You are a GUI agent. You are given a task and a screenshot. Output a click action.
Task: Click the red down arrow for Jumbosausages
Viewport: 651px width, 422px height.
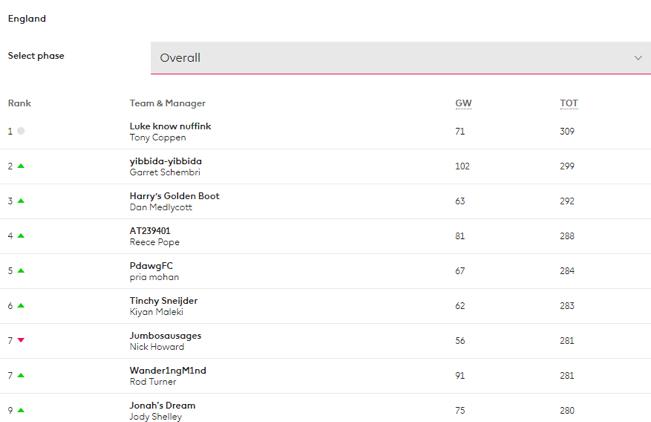21,341
